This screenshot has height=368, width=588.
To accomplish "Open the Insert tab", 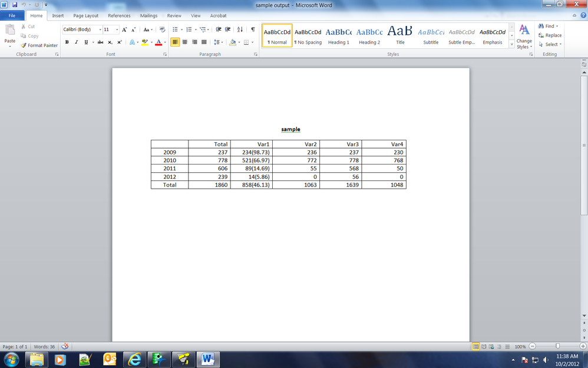I will [x=58, y=16].
